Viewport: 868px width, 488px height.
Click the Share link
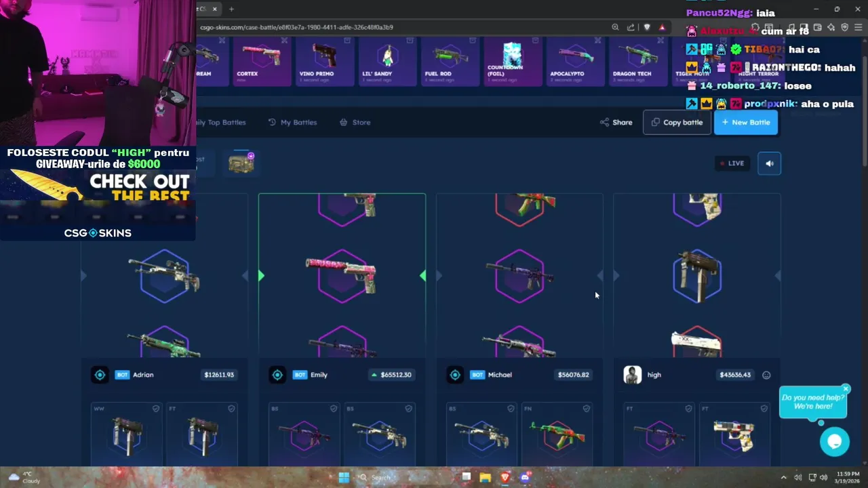tap(616, 123)
